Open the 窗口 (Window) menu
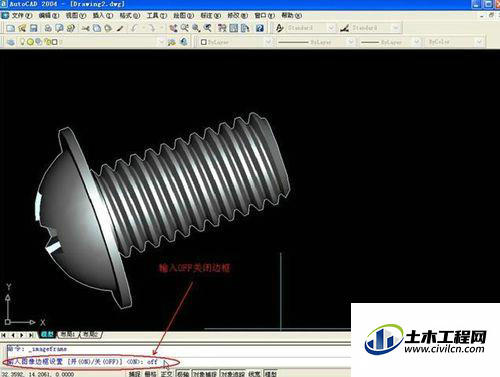Image resolution: width=500 pixels, height=377 pixels. 264,15
